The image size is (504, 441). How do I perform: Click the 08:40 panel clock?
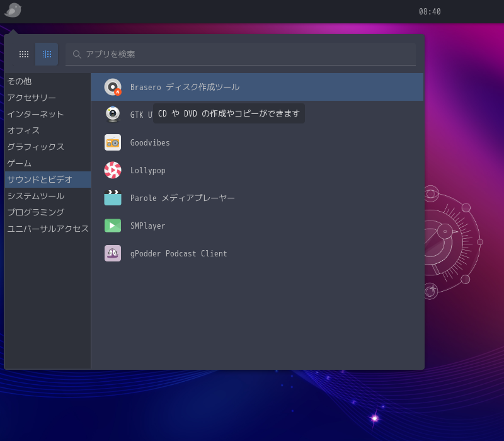point(430,11)
